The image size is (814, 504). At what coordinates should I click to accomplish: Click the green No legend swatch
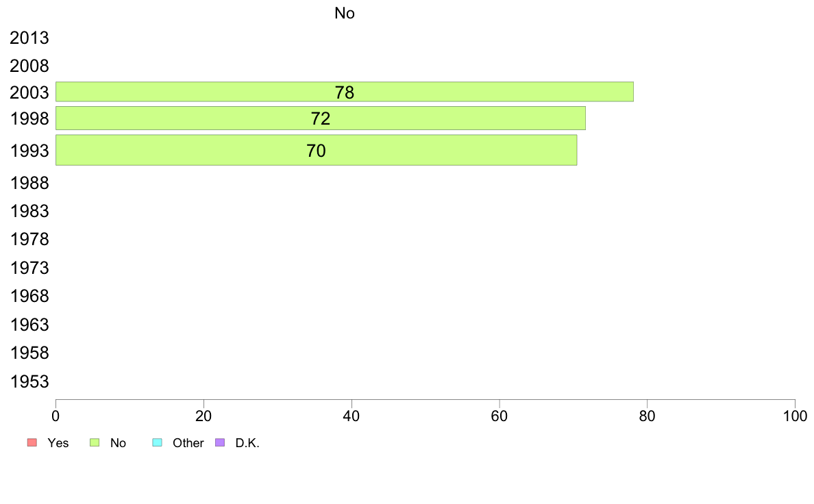point(95,442)
